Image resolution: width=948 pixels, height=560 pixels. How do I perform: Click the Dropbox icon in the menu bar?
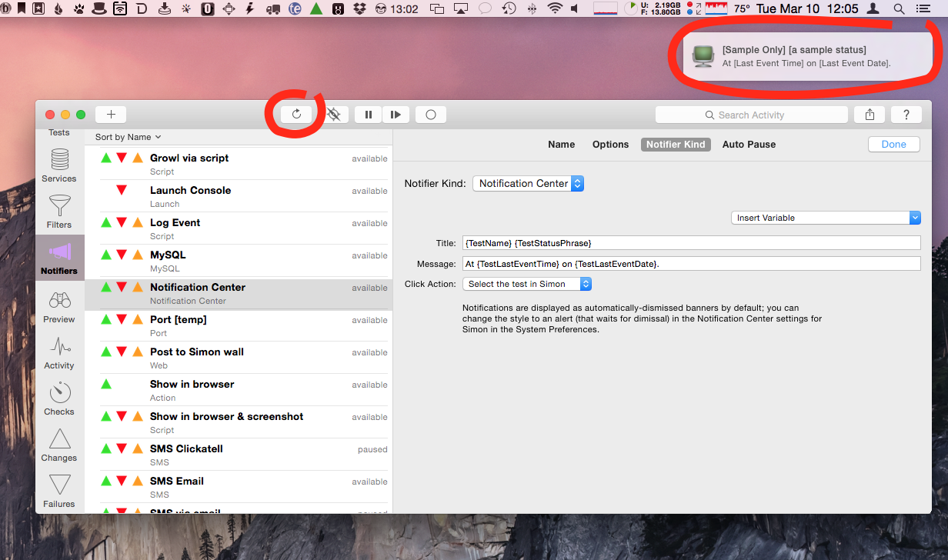point(359,9)
